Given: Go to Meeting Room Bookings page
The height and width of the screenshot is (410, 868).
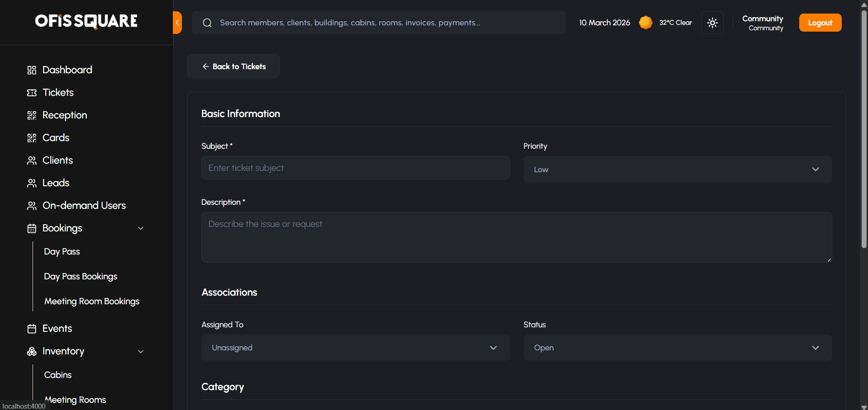Looking at the screenshot, I should coord(92,301).
